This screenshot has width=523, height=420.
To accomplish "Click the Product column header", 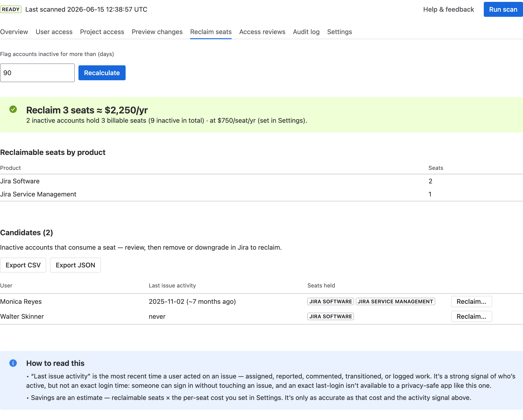I will pyautogui.click(x=11, y=168).
